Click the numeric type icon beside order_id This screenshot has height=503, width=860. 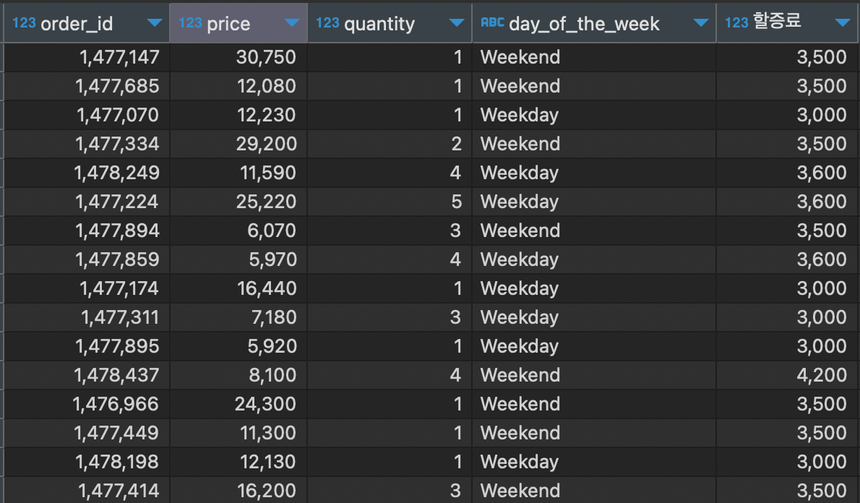pyautogui.click(x=24, y=23)
